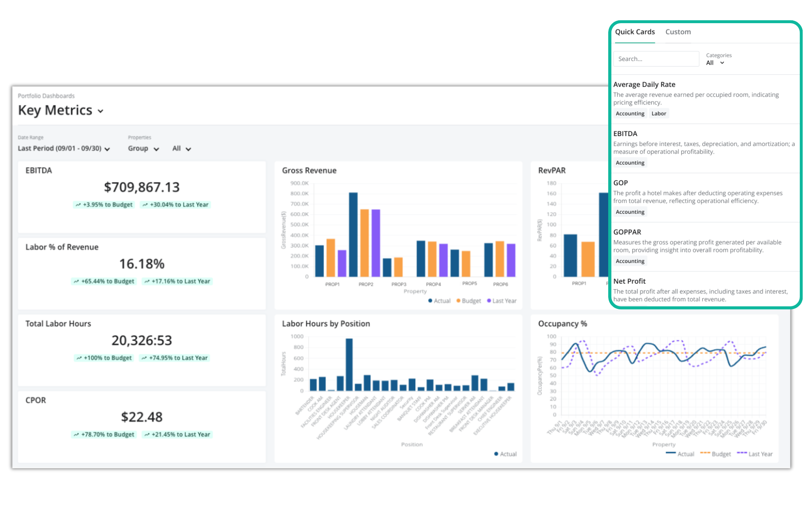Expand the All properties filter chevron
The width and height of the screenshot is (812, 508).
coord(188,149)
